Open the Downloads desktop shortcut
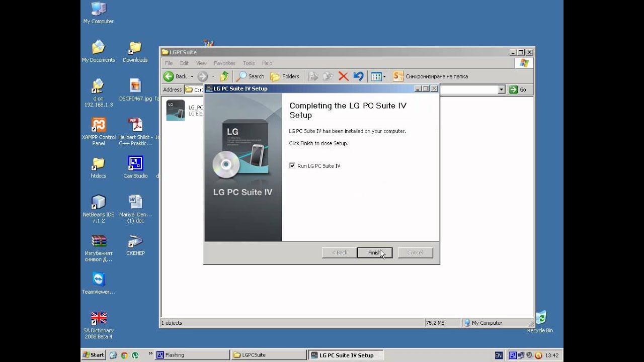644x362 pixels. point(135,51)
